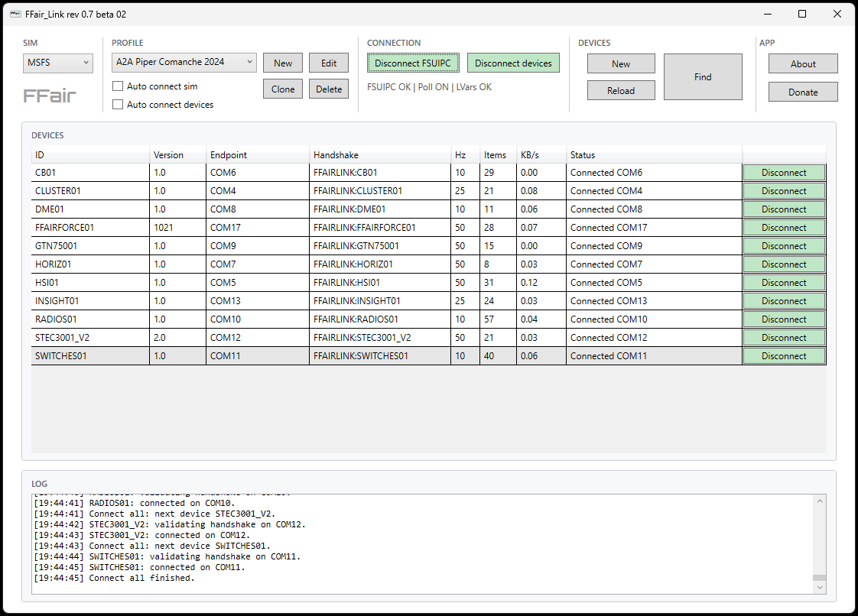Image resolution: width=858 pixels, height=616 pixels.
Task: Click the KB/s column header
Action: coord(541,155)
